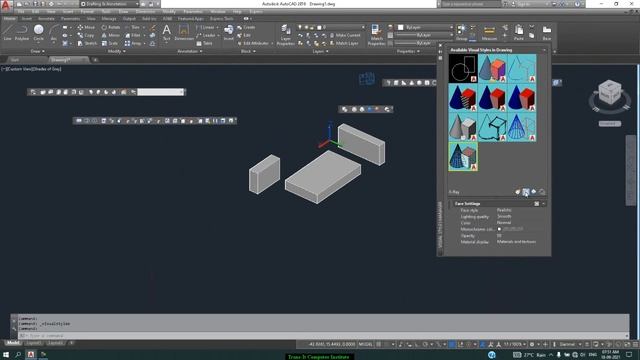Screen dimensions: 640x360
Task: Click the command line input field
Action: tap(322, 336)
